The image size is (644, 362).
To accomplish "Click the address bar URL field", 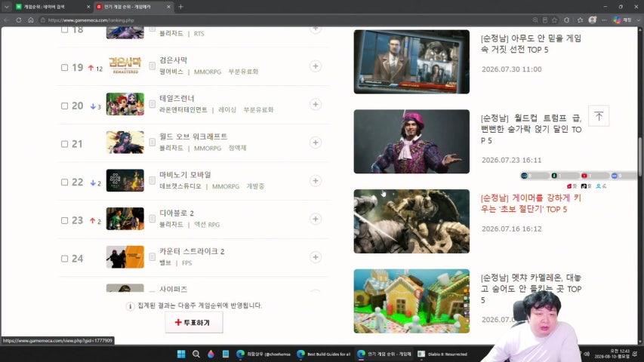I will (x=283, y=20).
